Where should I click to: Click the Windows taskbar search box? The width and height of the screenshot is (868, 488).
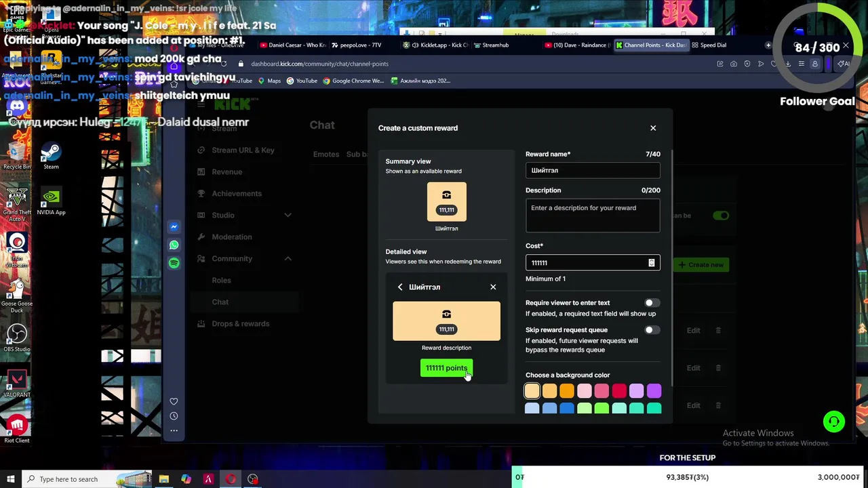pyautogui.click(x=86, y=479)
